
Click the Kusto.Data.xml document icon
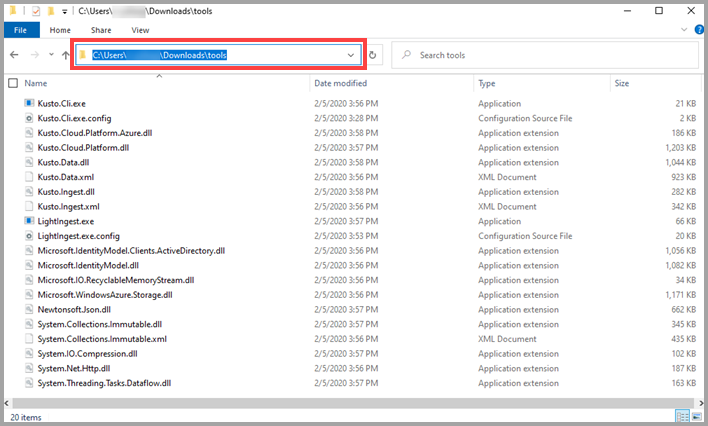coord(29,177)
